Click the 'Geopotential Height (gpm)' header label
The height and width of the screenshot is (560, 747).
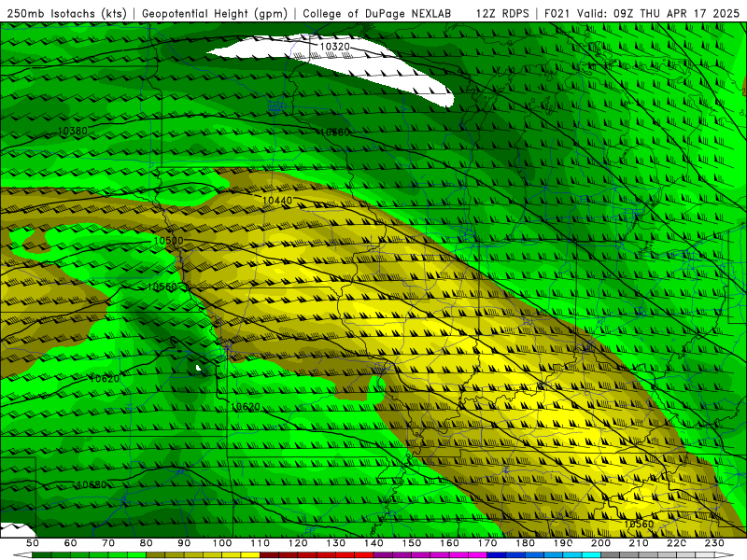215,14
